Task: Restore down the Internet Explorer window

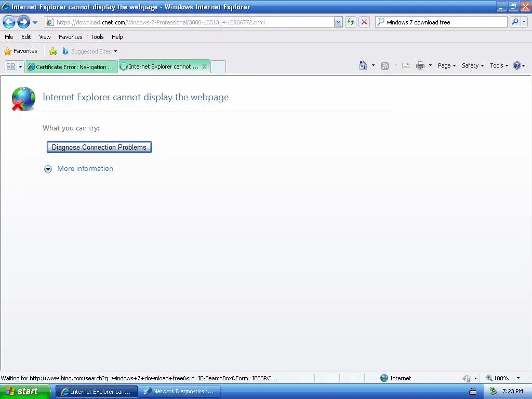Action: click(513, 6)
